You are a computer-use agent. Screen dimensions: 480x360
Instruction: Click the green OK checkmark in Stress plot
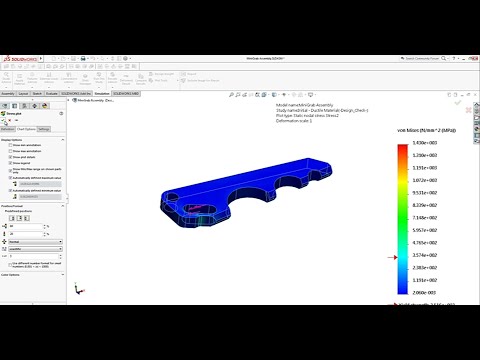click(3, 120)
